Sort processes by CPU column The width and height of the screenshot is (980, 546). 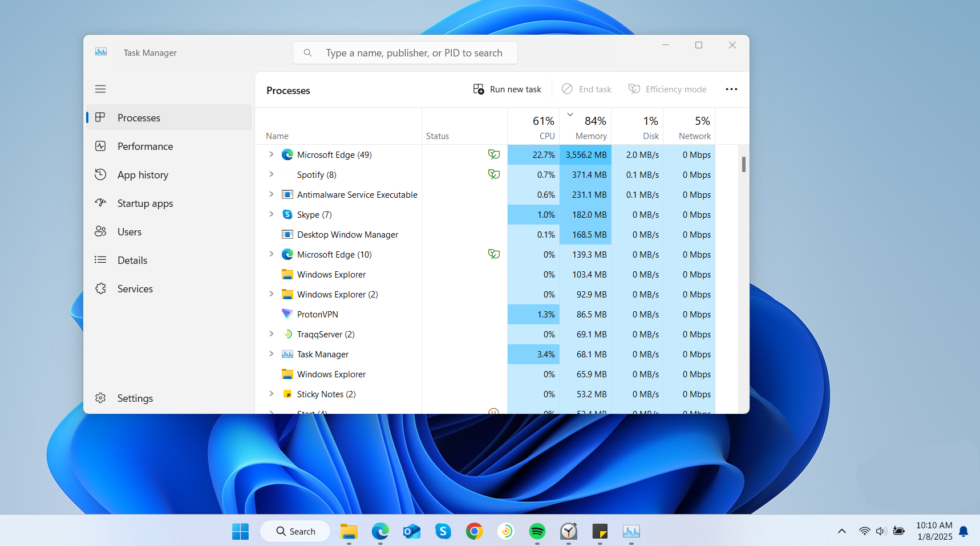533,127
